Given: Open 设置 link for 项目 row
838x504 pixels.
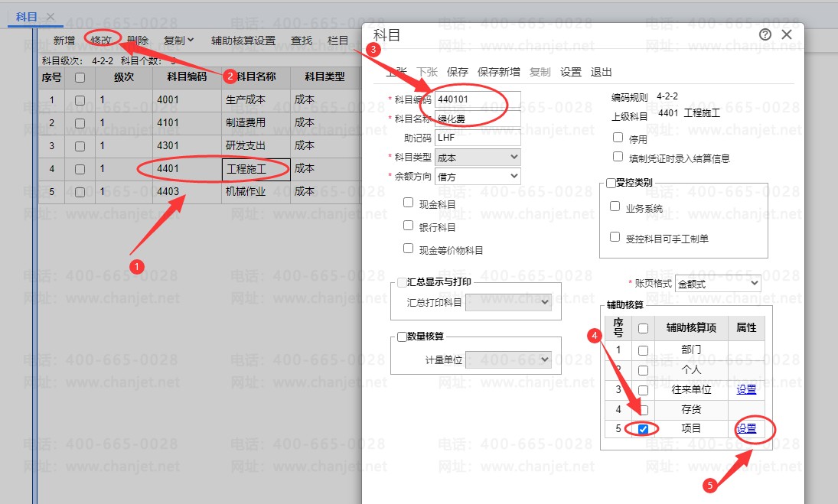Looking at the screenshot, I should coord(746,428).
